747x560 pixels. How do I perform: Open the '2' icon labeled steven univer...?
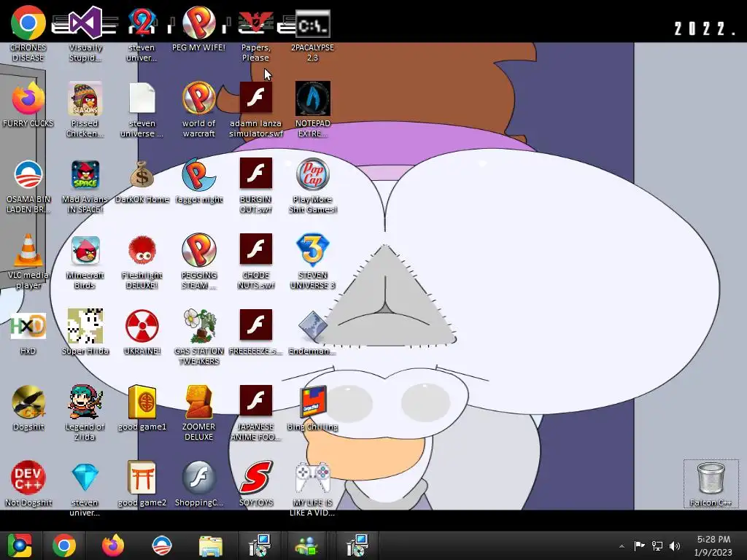tap(142, 23)
